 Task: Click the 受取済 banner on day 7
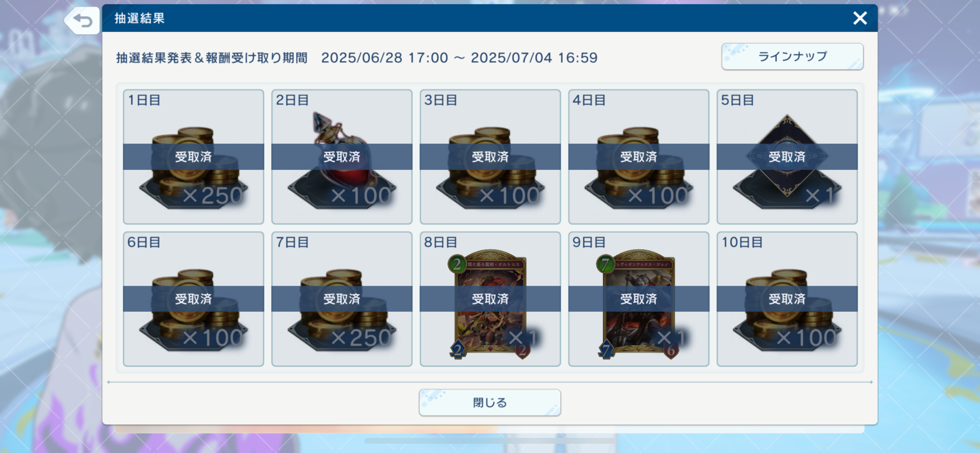tap(342, 299)
